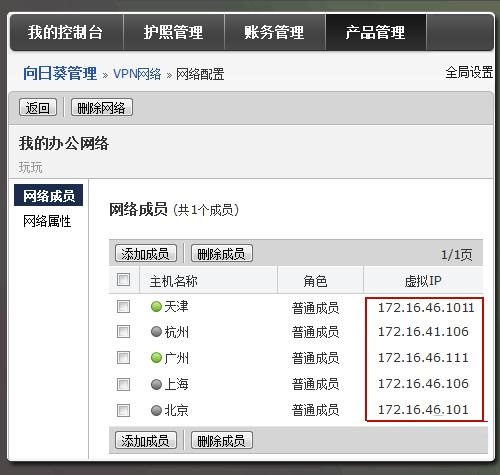The height and width of the screenshot is (475, 500).
Task: Toggle the select-all checkbox in table header
Action: [123, 280]
